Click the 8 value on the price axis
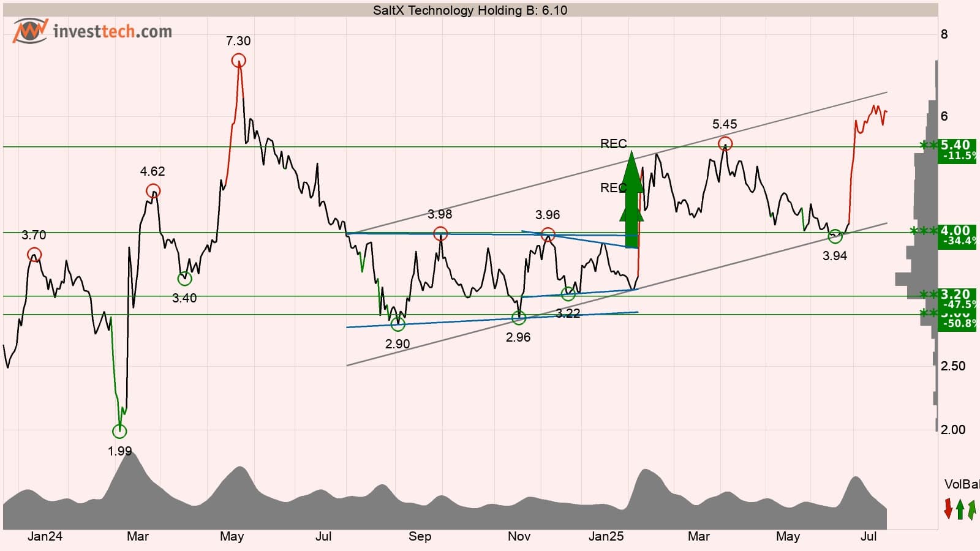 (944, 34)
